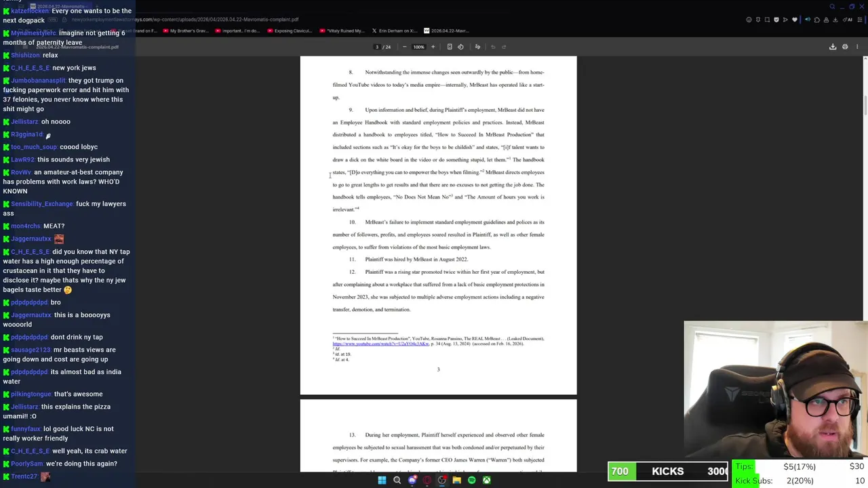Image resolution: width=868 pixels, height=488 pixels.
Task: Click chat username Jumbobananasplit
Action: pyautogui.click(x=38, y=81)
